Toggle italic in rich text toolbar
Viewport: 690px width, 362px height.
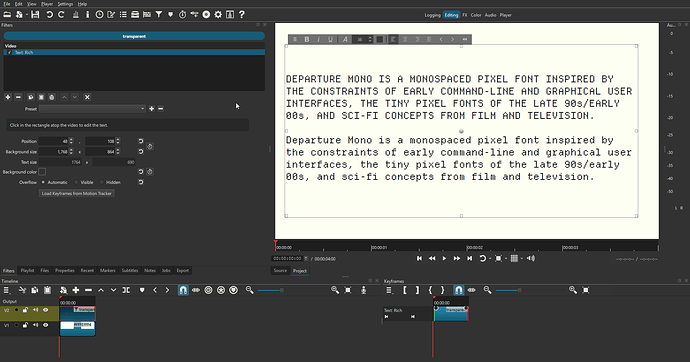tap(319, 40)
